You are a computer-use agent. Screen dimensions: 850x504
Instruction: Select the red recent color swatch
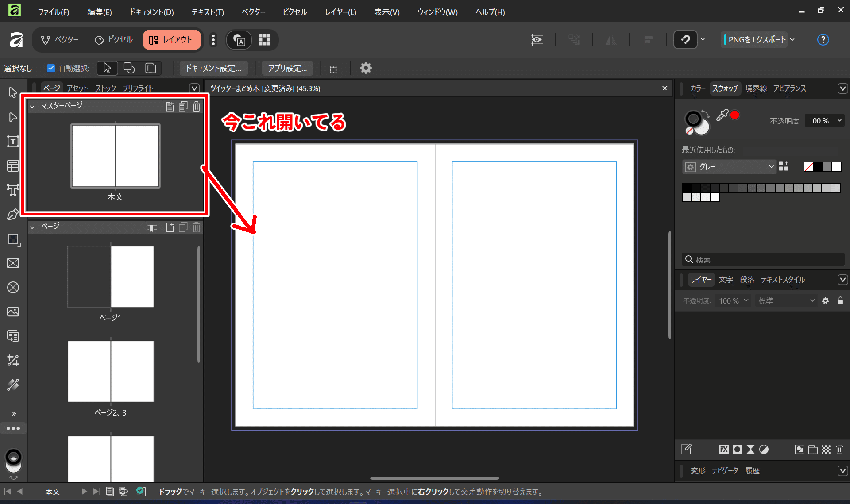click(x=735, y=115)
